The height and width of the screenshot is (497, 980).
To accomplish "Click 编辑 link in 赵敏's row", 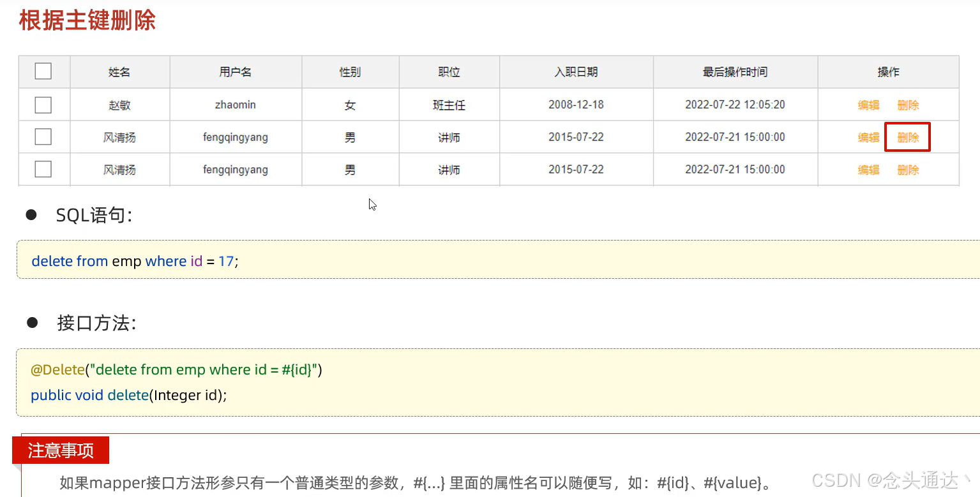I will (x=868, y=104).
